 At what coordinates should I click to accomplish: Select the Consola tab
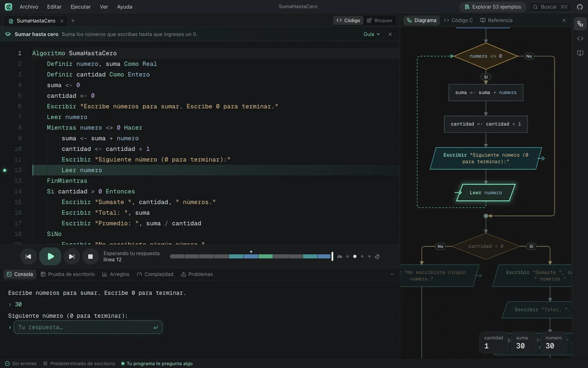[x=20, y=274]
